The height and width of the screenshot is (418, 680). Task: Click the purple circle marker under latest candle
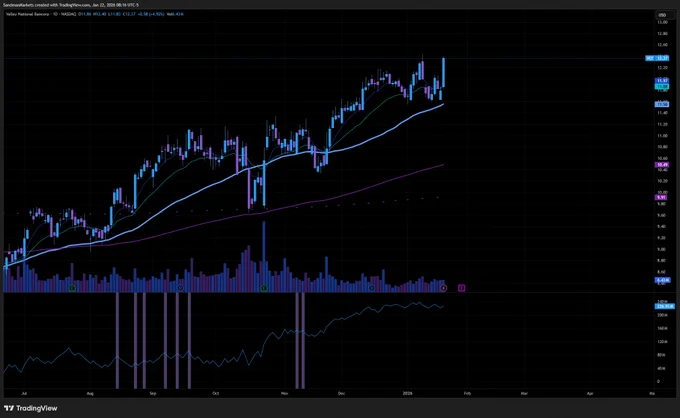[x=443, y=288]
